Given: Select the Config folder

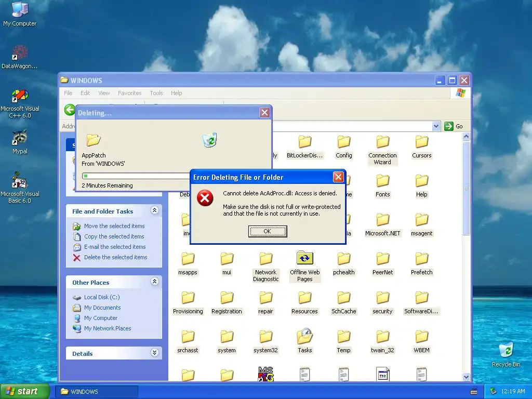Looking at the screenshot, I should point(344,147).
